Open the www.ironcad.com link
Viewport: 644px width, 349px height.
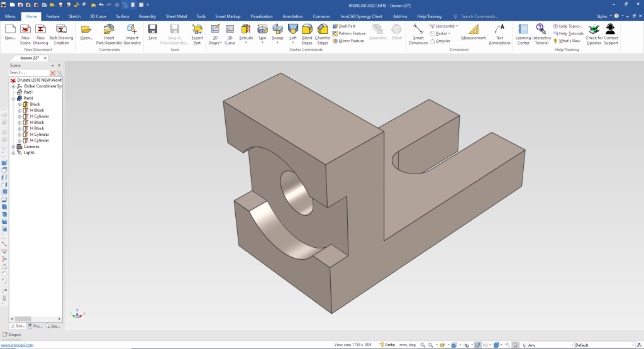tap(16, 345)
